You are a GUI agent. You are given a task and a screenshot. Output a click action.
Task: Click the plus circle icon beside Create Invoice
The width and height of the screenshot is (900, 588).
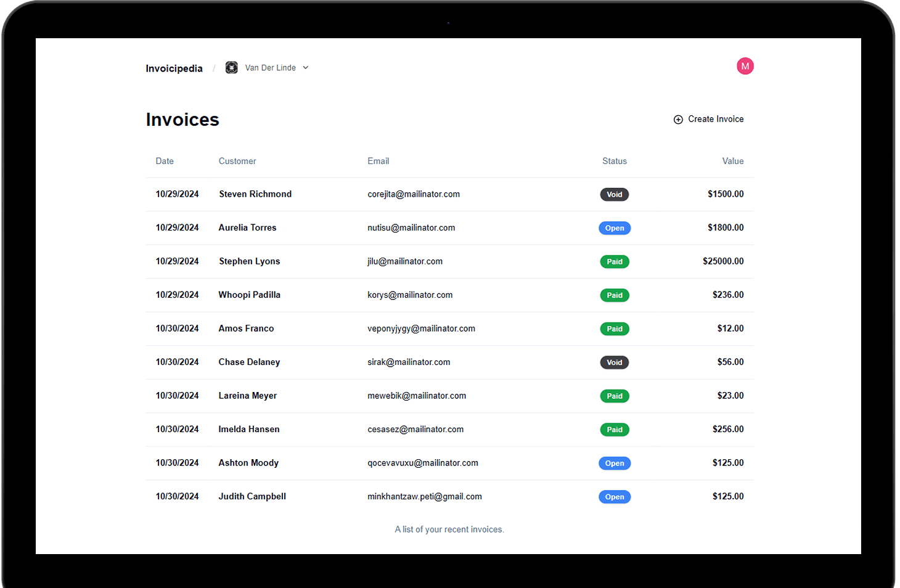click(678, 120)
